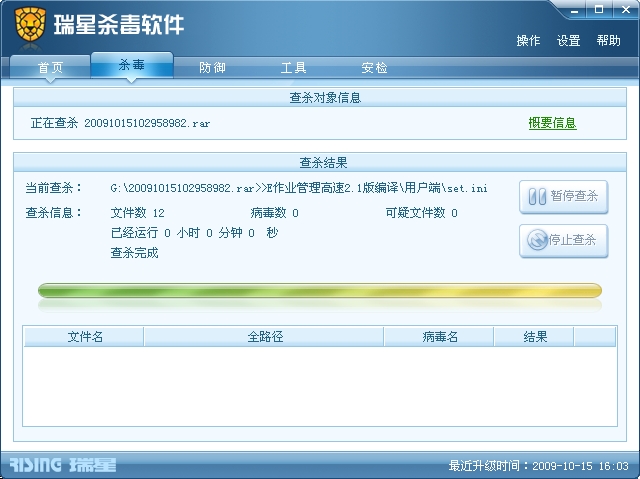640x479 pixels.
Task: Click the current scan path ending set.ini
Action: pyautogui.click(x=299, y=188)
